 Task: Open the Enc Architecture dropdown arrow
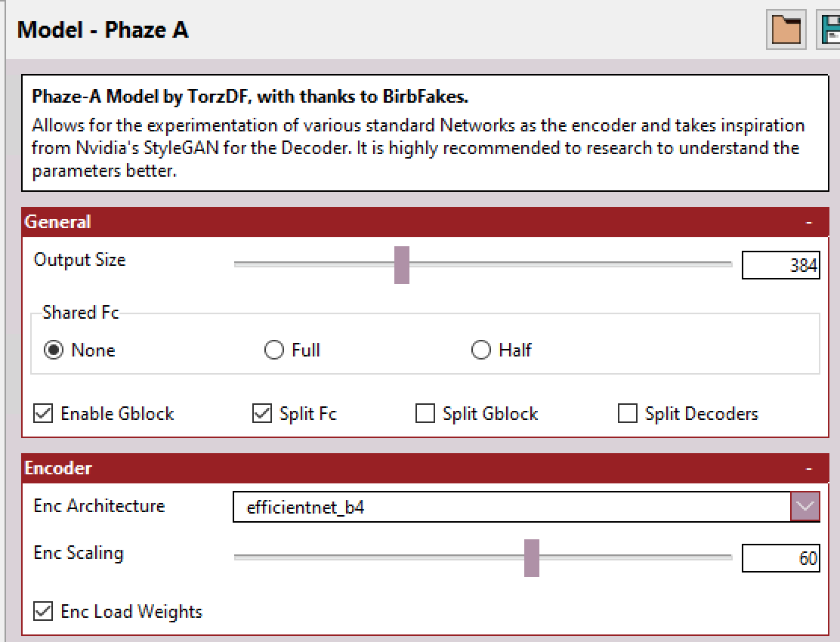[x=804, y=506]
